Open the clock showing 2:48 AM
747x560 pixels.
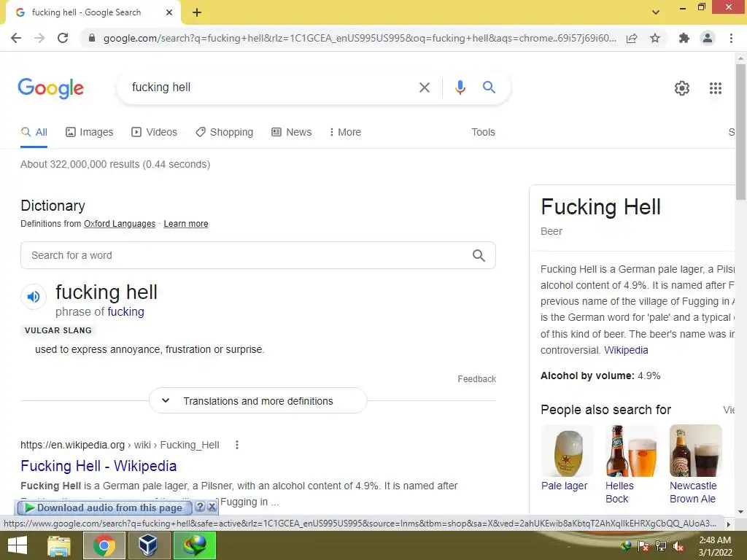(x=715, y=546)
